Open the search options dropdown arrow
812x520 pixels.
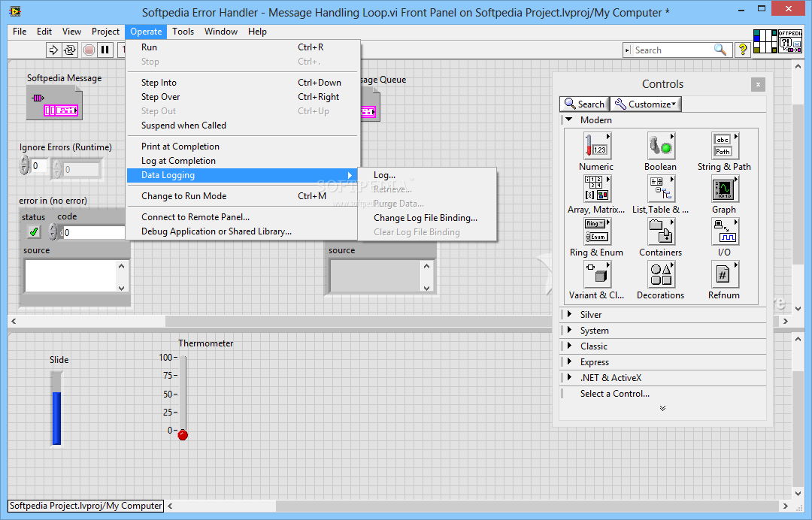(x=627, y=50)
